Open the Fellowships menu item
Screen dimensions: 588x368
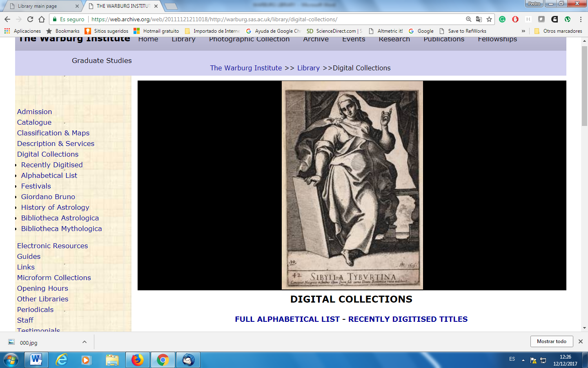point(497,39)
